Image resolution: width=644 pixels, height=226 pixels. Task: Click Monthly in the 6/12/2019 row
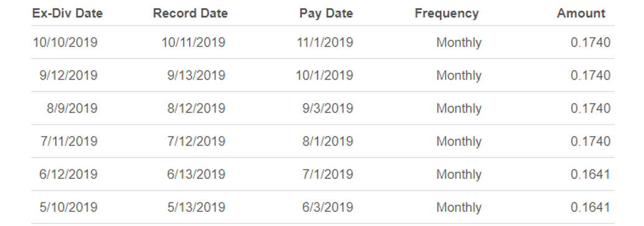pyautogui.click(x=459, y=174)
